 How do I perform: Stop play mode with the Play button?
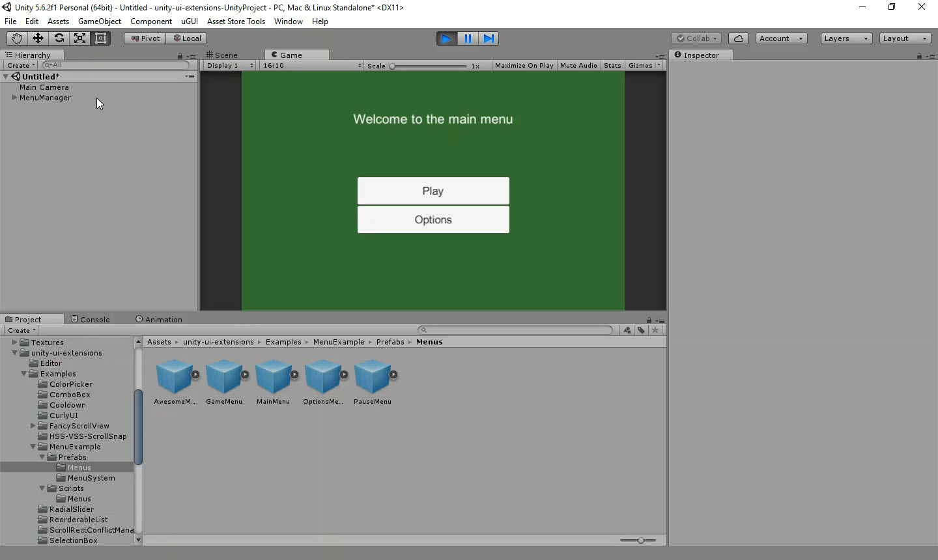(x=447, y=38)
